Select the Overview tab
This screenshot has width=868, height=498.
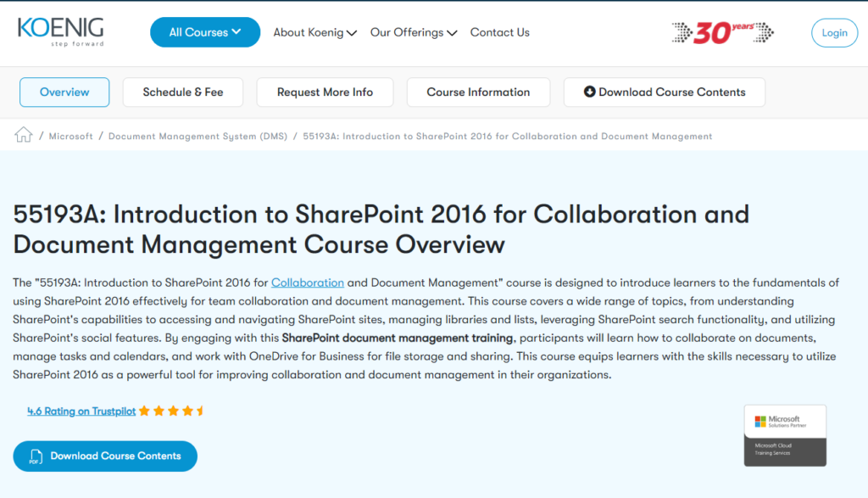click(64, 92)
